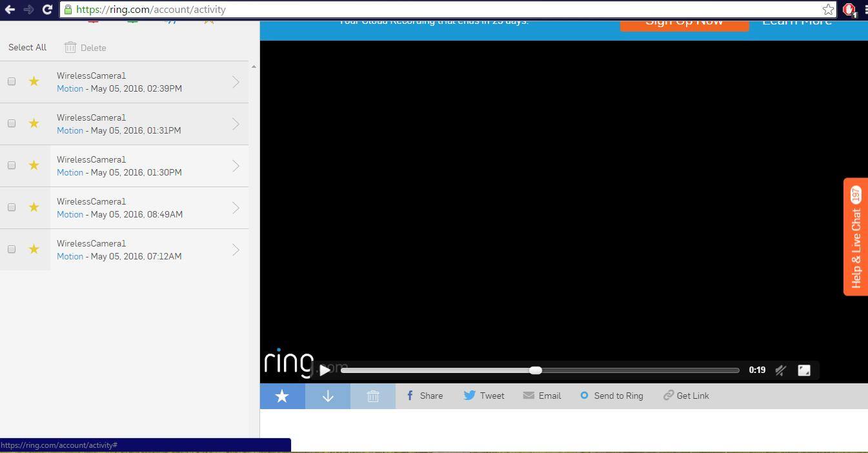
Task: Play the recorded video
Action: 325,370
